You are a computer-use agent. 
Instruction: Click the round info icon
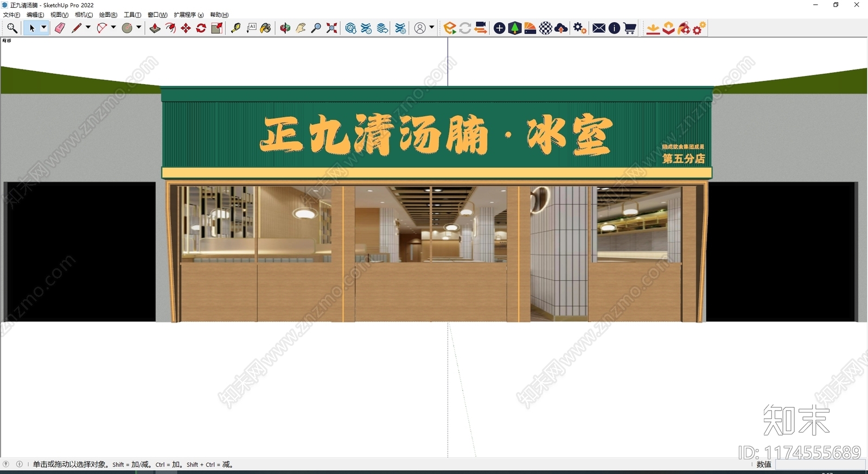click(614, 28)
